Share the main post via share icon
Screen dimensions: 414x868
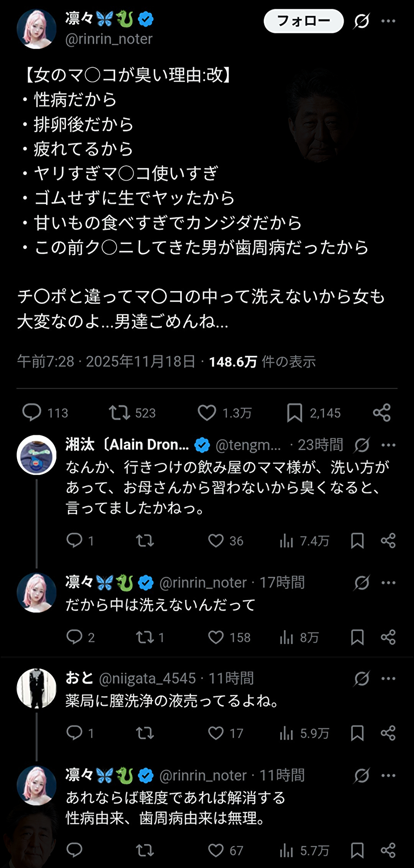coord(382,412)
